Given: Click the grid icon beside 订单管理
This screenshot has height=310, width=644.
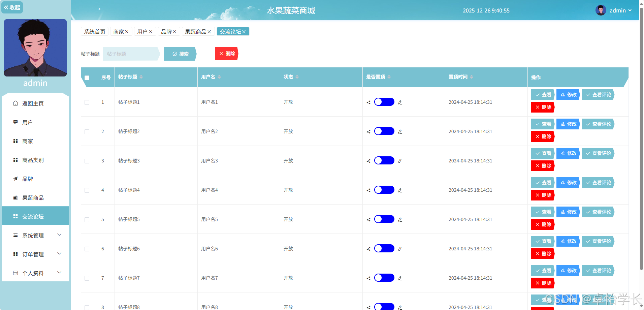Looking at the screenshot, I should pos(15,254).
